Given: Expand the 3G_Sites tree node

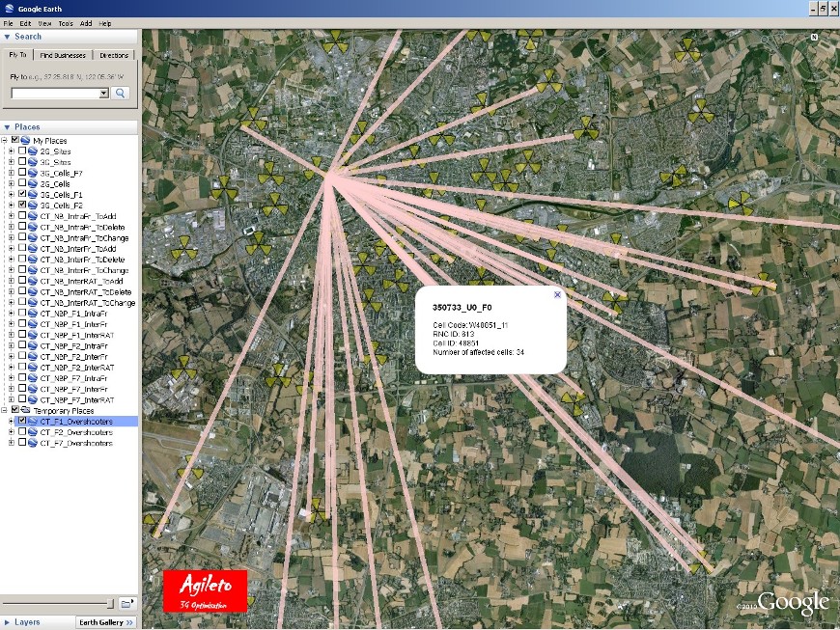Looking at the screenshot, I should (x=12, y=162).
